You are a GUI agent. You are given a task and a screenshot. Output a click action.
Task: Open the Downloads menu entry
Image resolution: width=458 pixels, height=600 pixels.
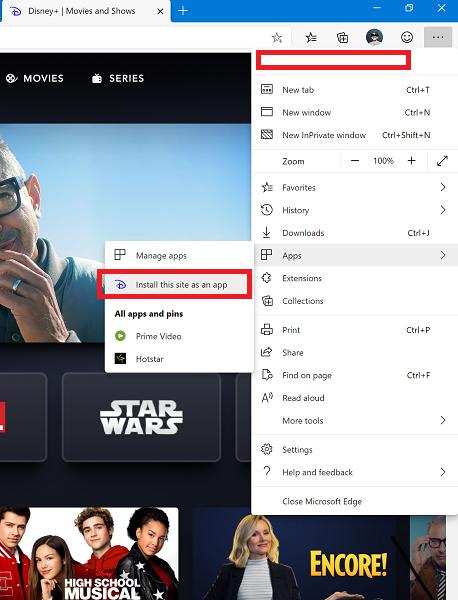pyautogui.click(x=356, y=233)
